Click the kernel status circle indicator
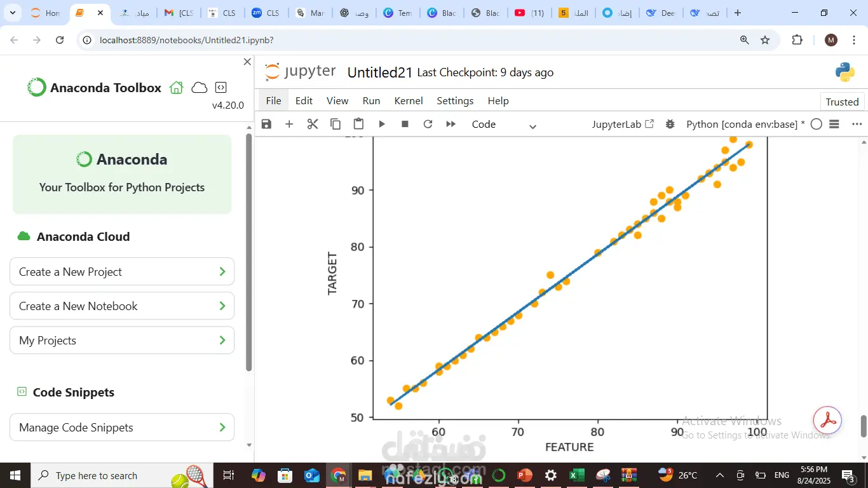Screen dimensions: 868x488 (817, 125)
